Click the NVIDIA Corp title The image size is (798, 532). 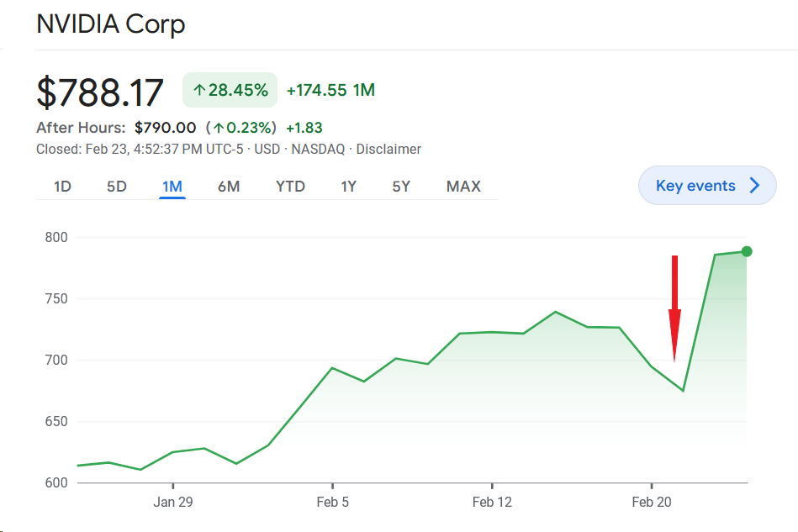pos(110,24)
